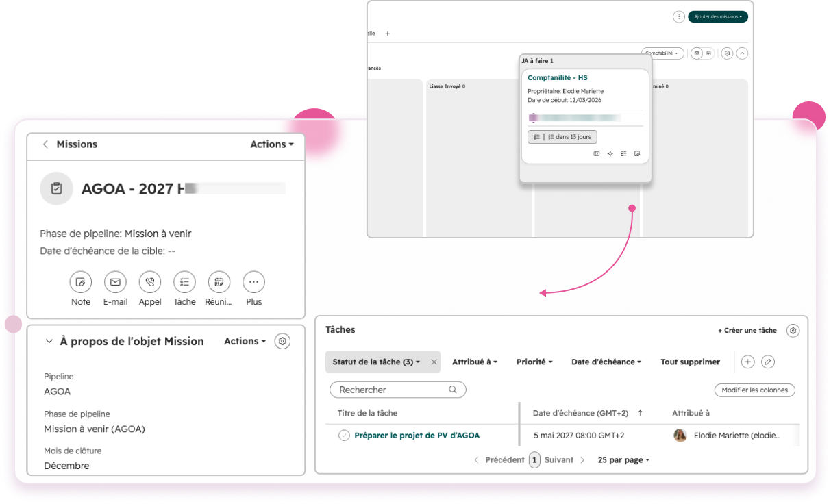Focus the Rechercher search field
Screen dimensions: 831x504
tap(398, 390)
